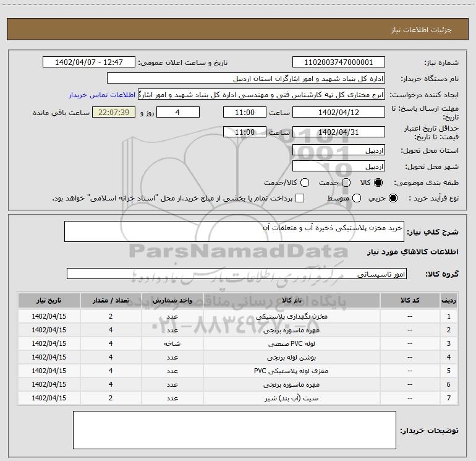Click the buyer organization name field

[246, 79]
